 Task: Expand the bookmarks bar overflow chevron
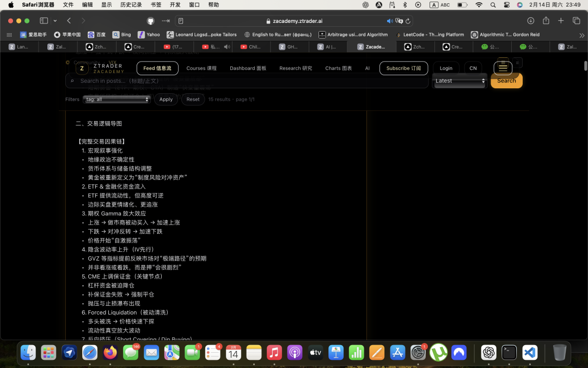[581, 34]
